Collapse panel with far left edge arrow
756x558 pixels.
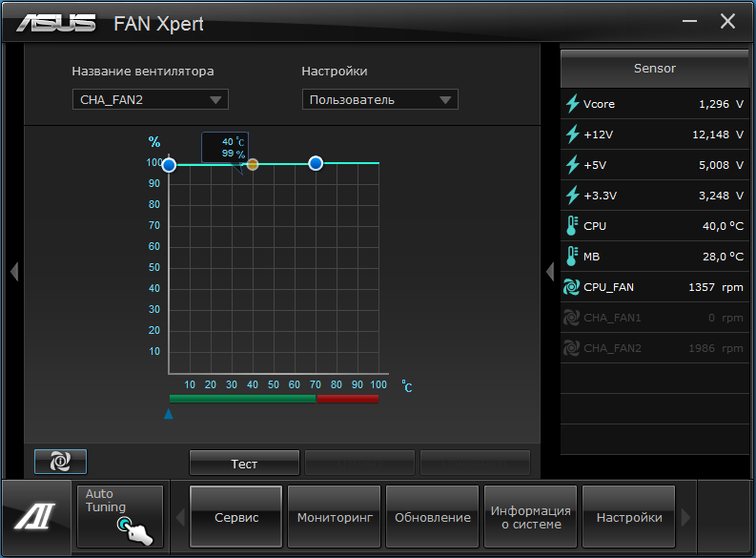point(14,271)
